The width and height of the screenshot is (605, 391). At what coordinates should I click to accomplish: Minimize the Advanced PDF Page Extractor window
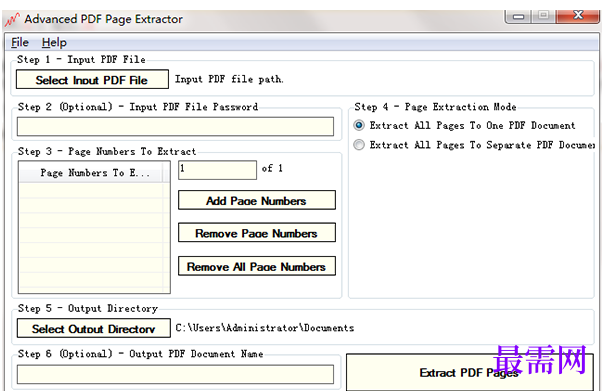(x=518, y=17)
